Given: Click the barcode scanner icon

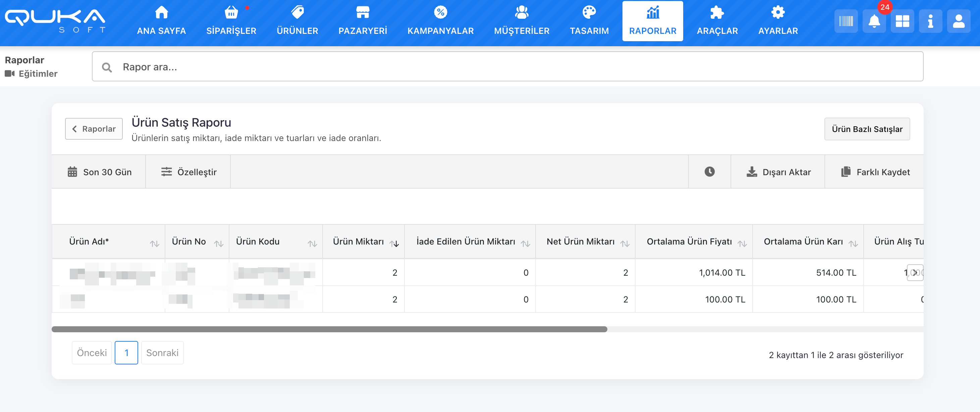Looking at the screenshot, I should pyautogui.click(x=846, y=21).
